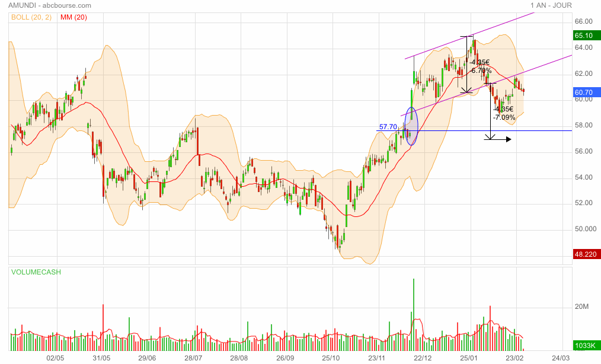This screenshot has width=601, height=364.
Task: Click the 23/11 date axis label
Action: [377, 358]
